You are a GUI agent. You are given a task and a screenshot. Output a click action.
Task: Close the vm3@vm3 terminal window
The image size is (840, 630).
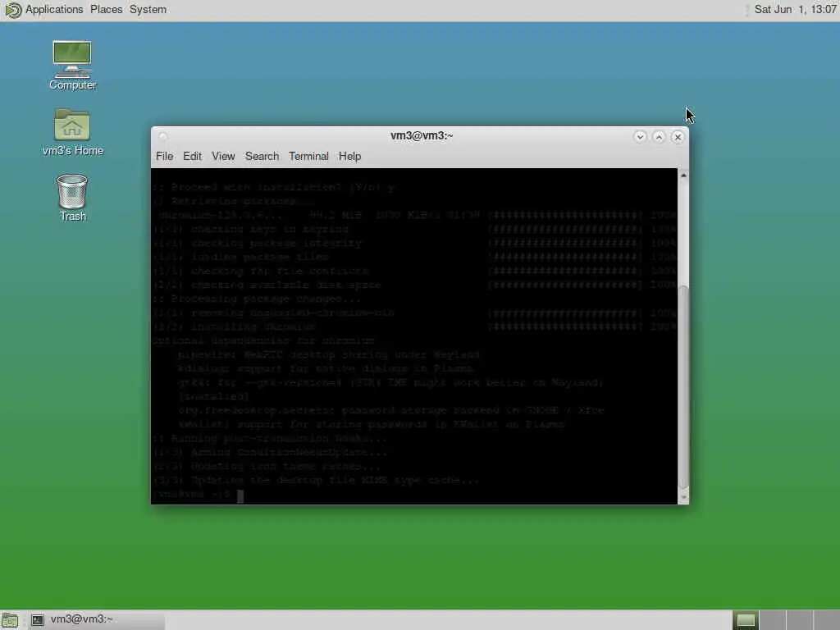point(678,137)
